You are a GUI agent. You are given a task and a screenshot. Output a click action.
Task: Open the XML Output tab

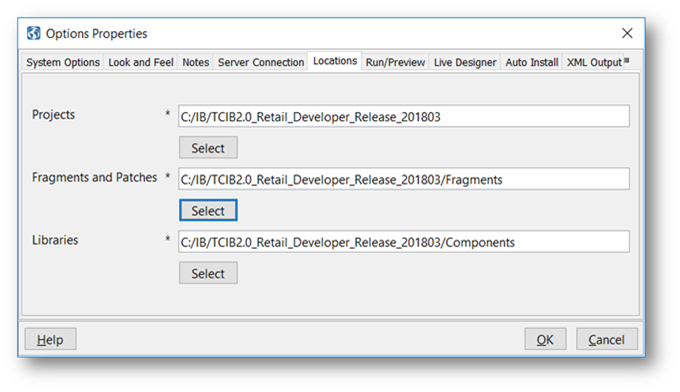594,62
